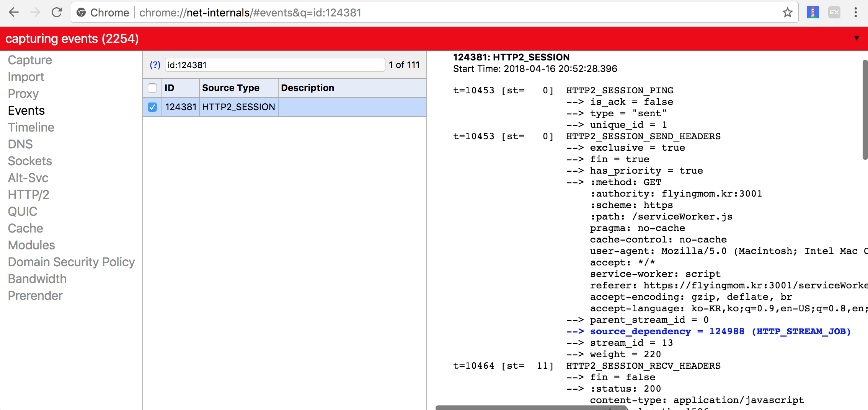Go to the HTTP/2 tab
Viewport: 868px width, 410px height.
point(29,195)
